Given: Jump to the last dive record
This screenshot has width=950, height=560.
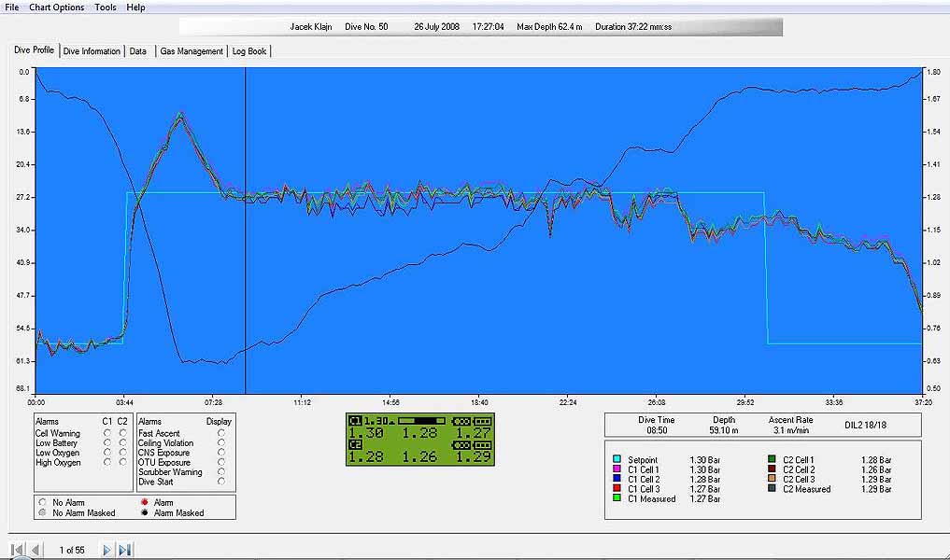Looking at the screenshot, I should pos(125,550).
